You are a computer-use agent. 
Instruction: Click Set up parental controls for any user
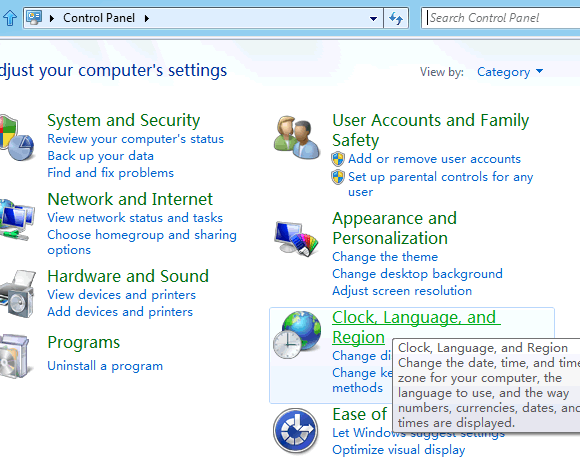click(440, 185)
